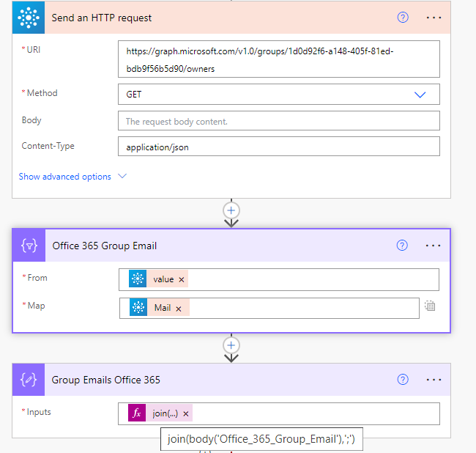
Task: Expand the Show advanced options chevron
Action: click(122, 176)
